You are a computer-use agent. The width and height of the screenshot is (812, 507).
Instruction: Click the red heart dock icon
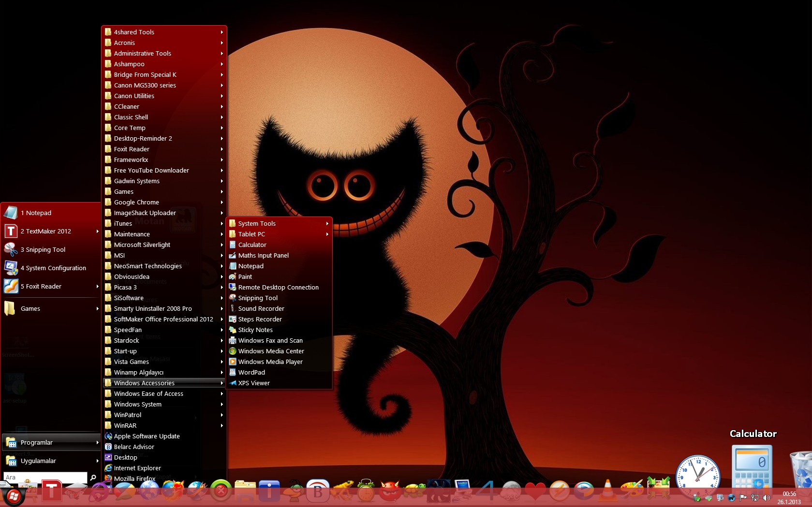(x=535, y=491)
